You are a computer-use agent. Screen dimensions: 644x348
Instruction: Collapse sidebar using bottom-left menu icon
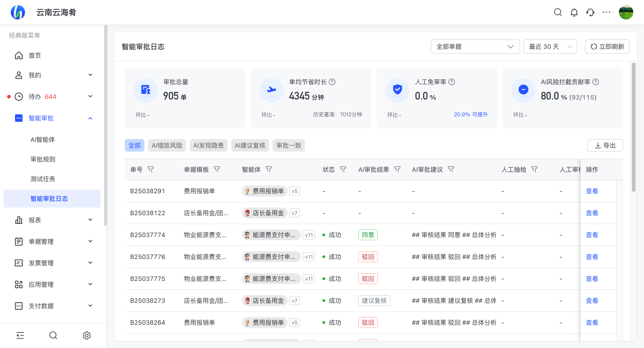point(20,335)
